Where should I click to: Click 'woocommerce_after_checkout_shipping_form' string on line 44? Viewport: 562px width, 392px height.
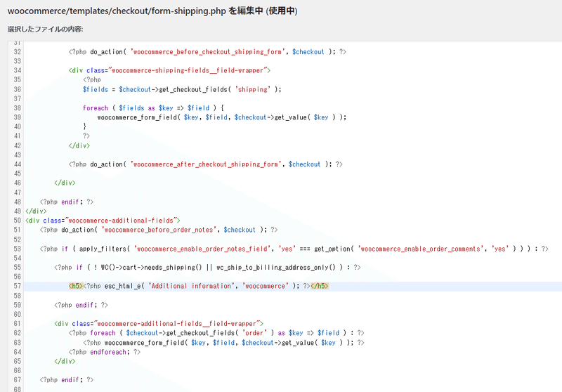[x=206, y=164]
